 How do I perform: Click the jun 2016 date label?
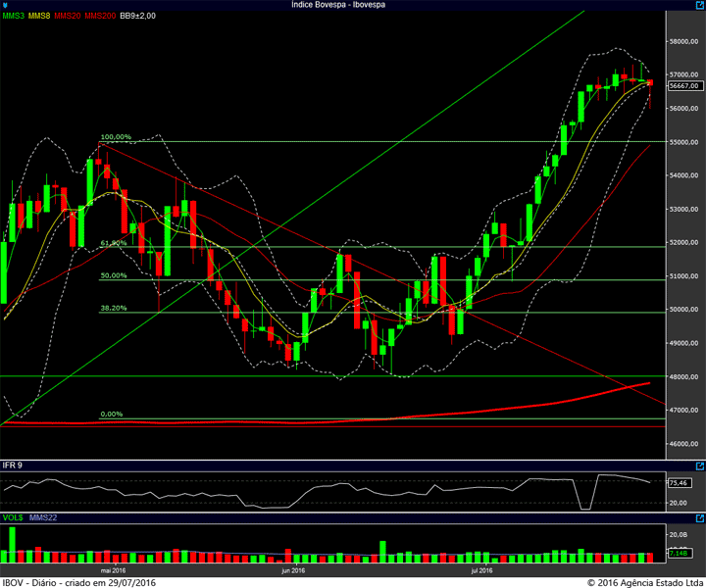[x=293, y=570]
